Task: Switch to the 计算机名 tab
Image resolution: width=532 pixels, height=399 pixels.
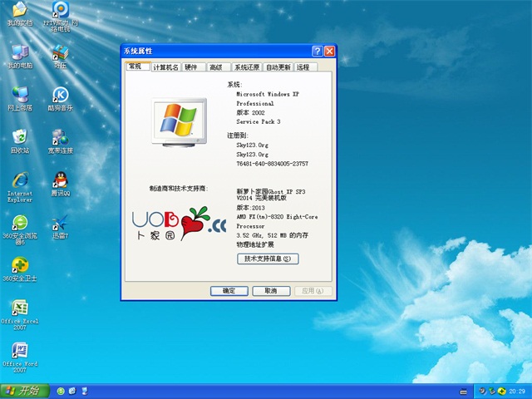Action: click(165, 67)
